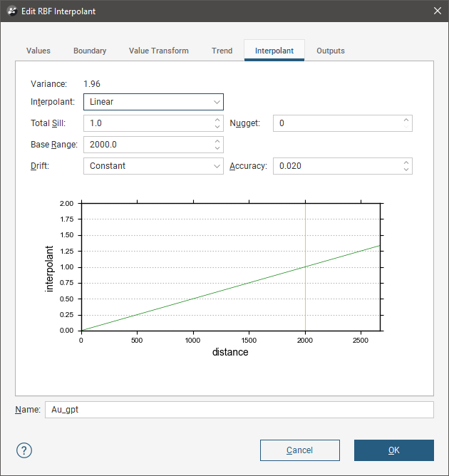Screen dimensions: 449x476
Task: Increase Nugget value with up arrow
Action: point(406,120)
